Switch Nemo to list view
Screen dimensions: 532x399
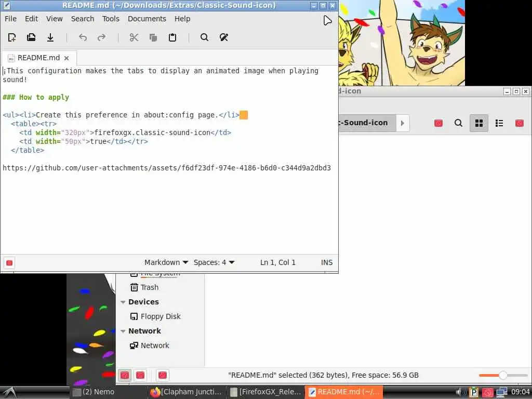point(499,123)
